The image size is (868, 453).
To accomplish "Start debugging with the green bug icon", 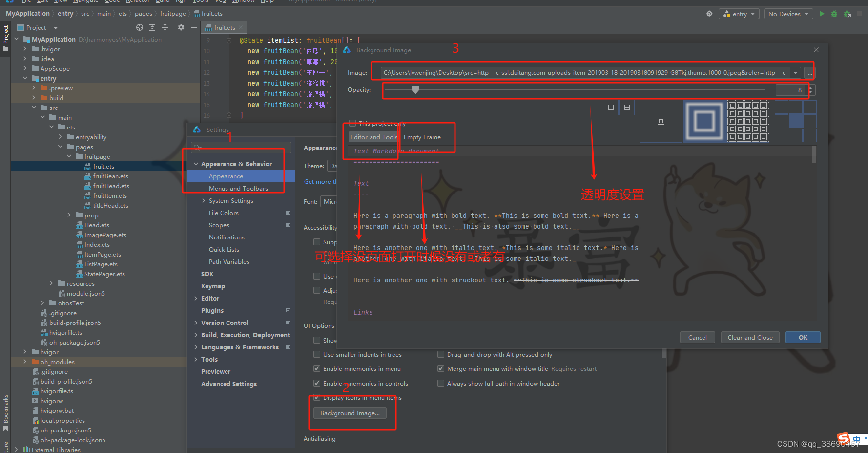I will coord(834,14).
